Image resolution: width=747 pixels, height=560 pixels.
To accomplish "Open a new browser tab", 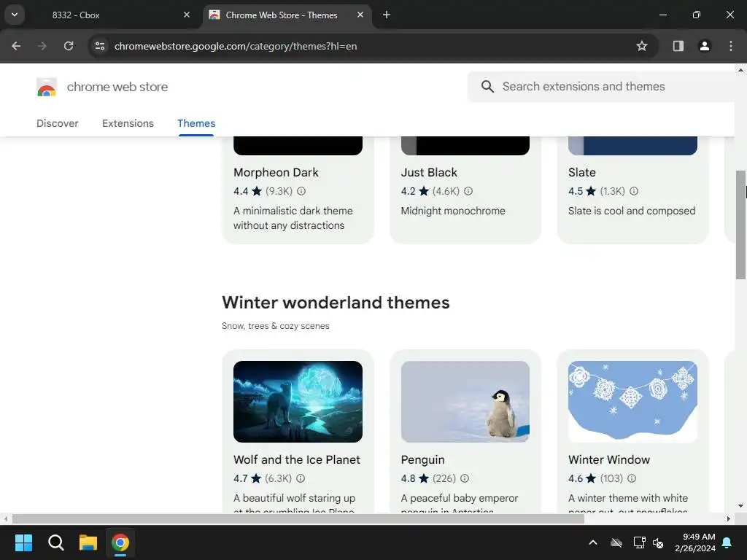I will click(x=387, y=15).
